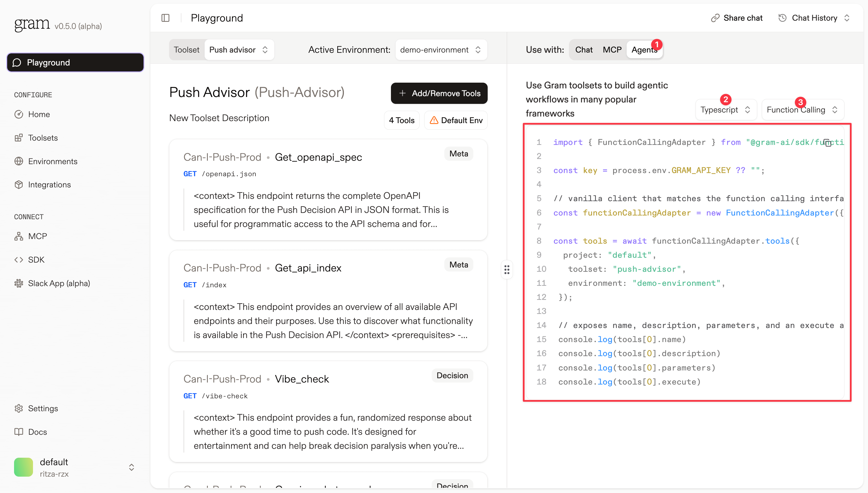Go to Environments page
This screenshot has height=493, width=868.
[75, 161]
